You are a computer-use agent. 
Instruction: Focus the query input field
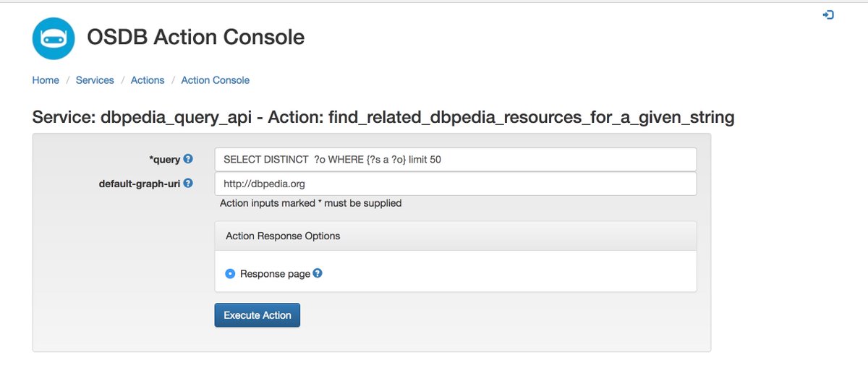tap(456, 160)
